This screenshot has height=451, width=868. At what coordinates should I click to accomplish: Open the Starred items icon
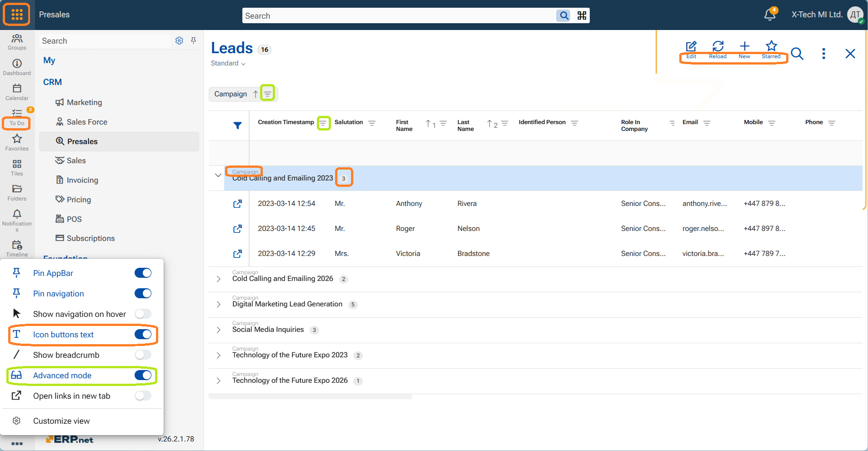click(x=771, y=46)
